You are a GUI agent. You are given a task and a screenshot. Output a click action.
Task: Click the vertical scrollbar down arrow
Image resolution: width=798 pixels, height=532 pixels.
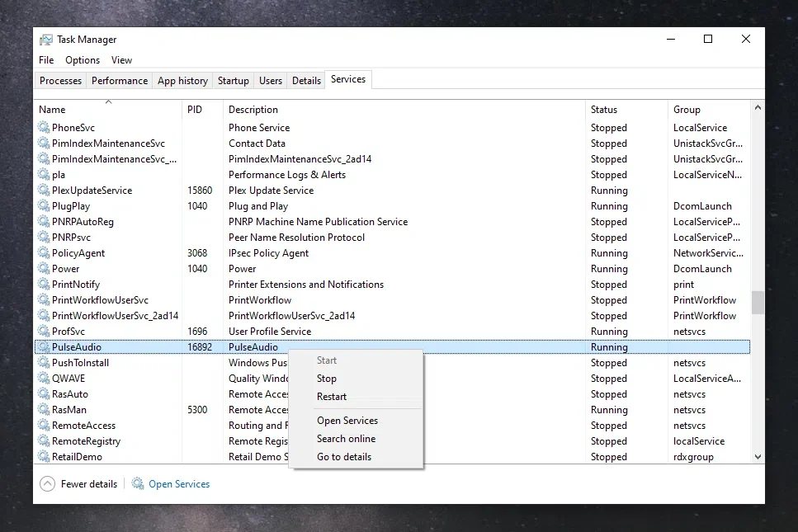758,456
